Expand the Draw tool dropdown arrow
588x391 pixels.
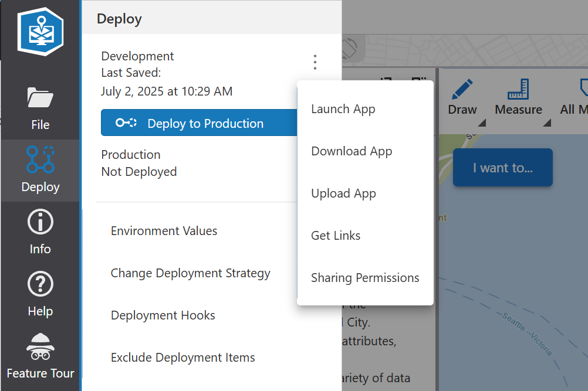(x=482, y=123)
